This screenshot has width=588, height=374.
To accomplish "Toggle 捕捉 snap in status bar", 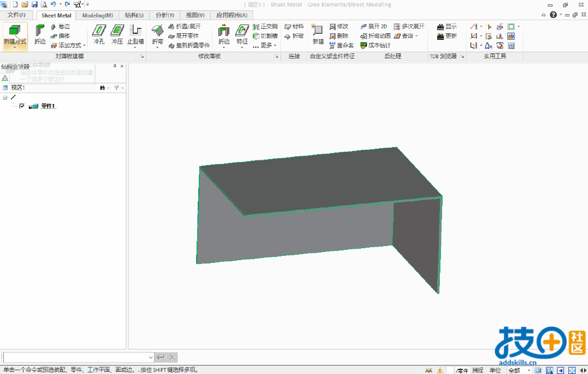I will (x=478, y=370).
